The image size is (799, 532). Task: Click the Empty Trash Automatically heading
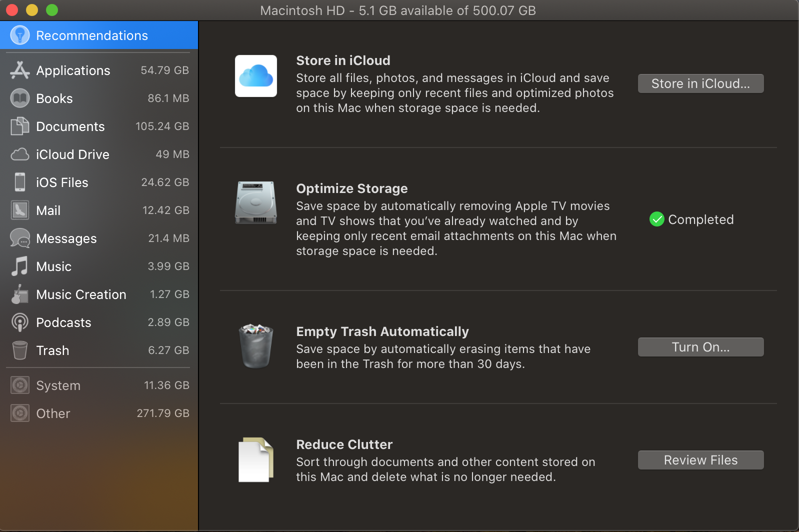coord(382,331)
